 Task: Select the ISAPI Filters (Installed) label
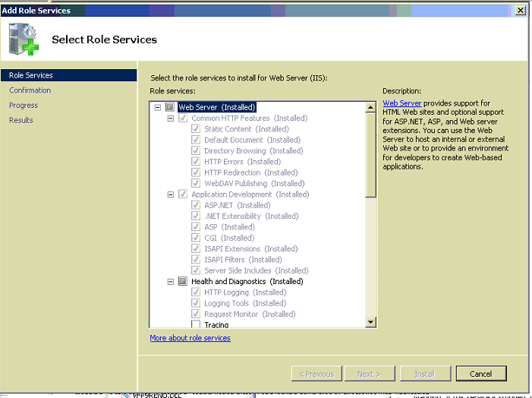click(243, 260)
